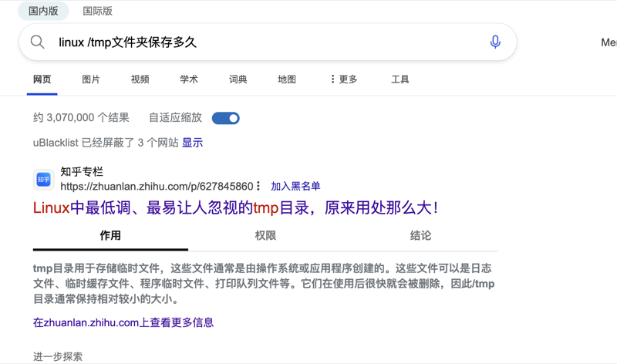
Task: Click the Zhihu favicon logo
Action: (44, 180)
